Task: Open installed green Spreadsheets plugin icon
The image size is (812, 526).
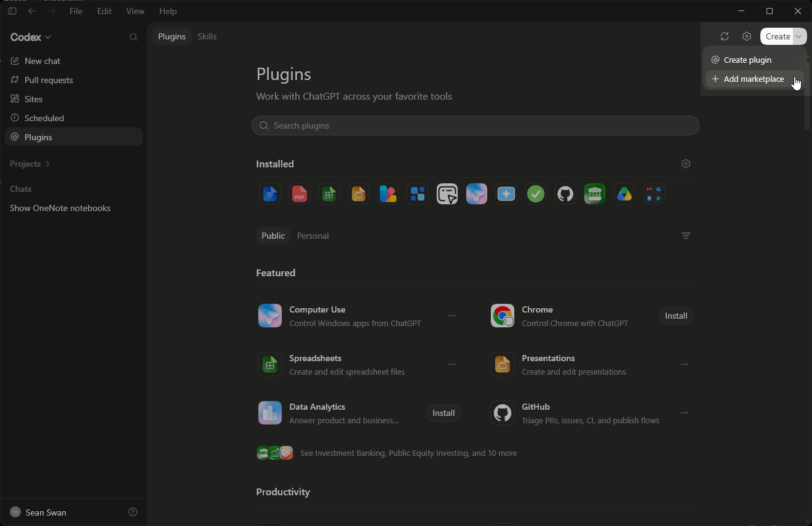Action: 329,194
